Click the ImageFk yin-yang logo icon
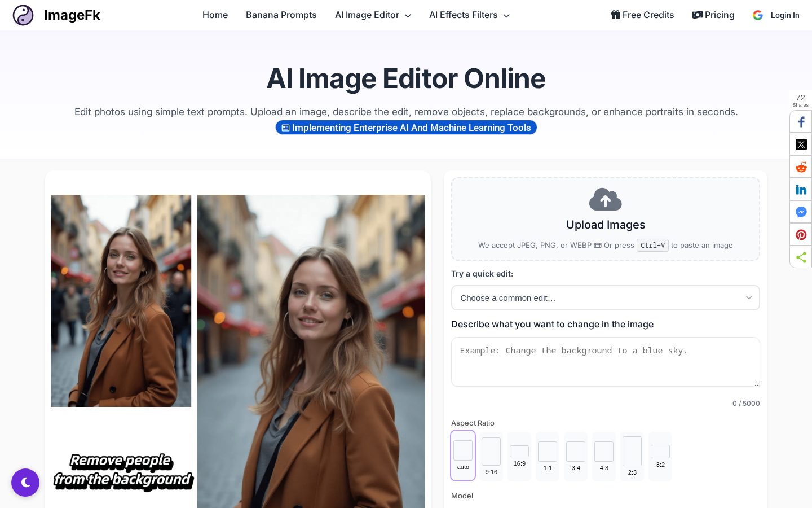812x508 pixels. (23, 15)
